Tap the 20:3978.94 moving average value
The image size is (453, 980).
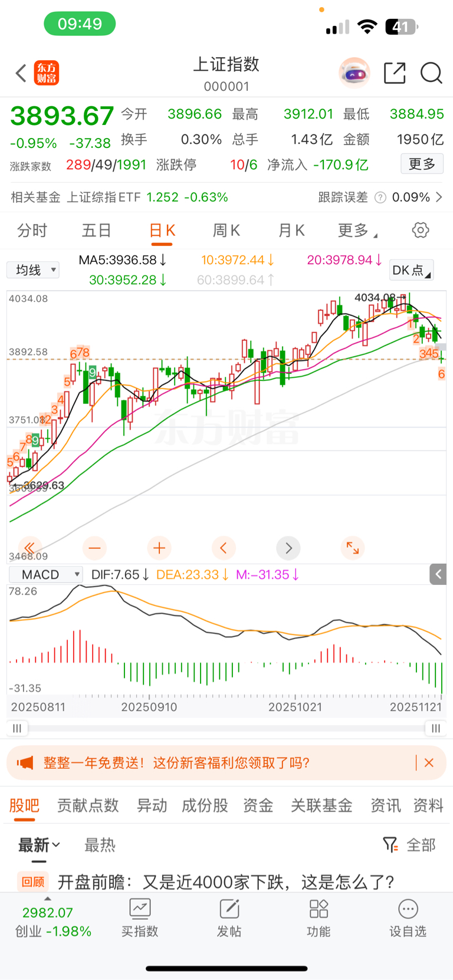tap(345, 260)
